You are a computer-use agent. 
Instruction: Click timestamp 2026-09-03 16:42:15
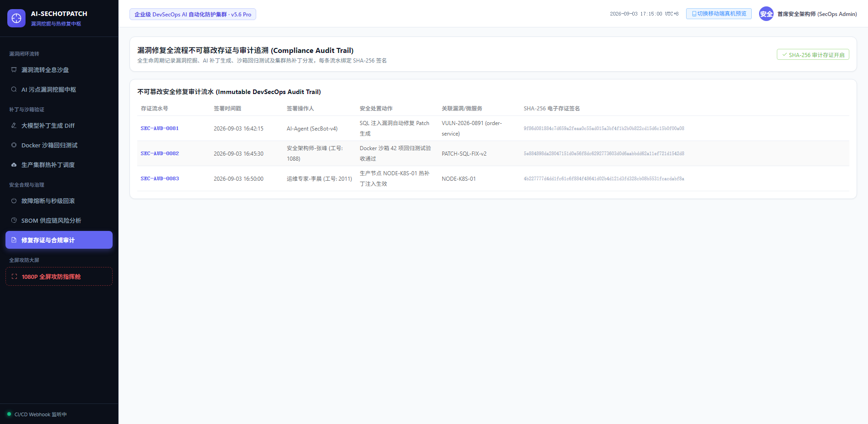point(238,129)
